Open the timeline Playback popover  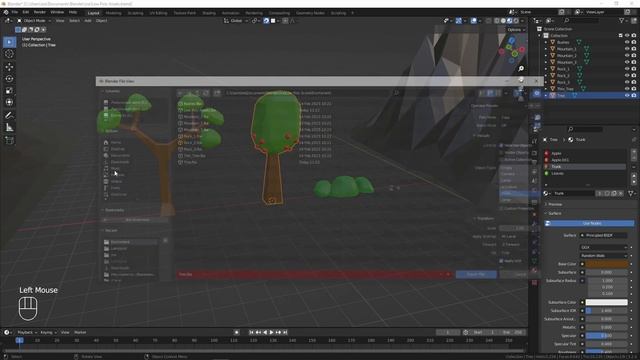click(x=27, y=332)
